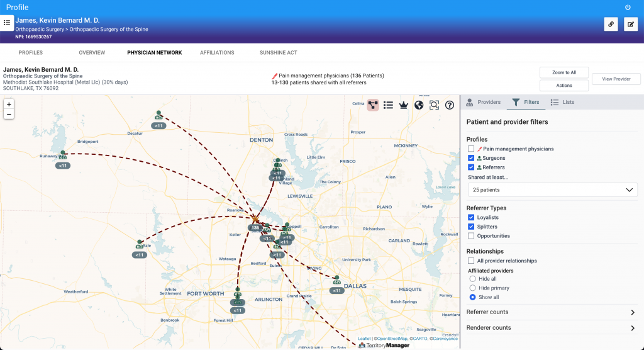This screenshot has width=644, height=350.
Task: Click the 13-130 patients shared text
Action: click(x=319, y=82)
